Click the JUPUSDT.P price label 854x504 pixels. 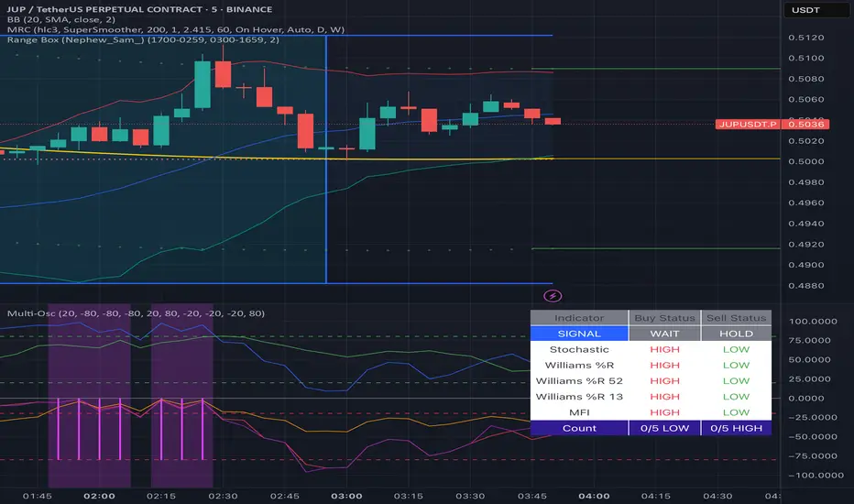tap(748, 125)
